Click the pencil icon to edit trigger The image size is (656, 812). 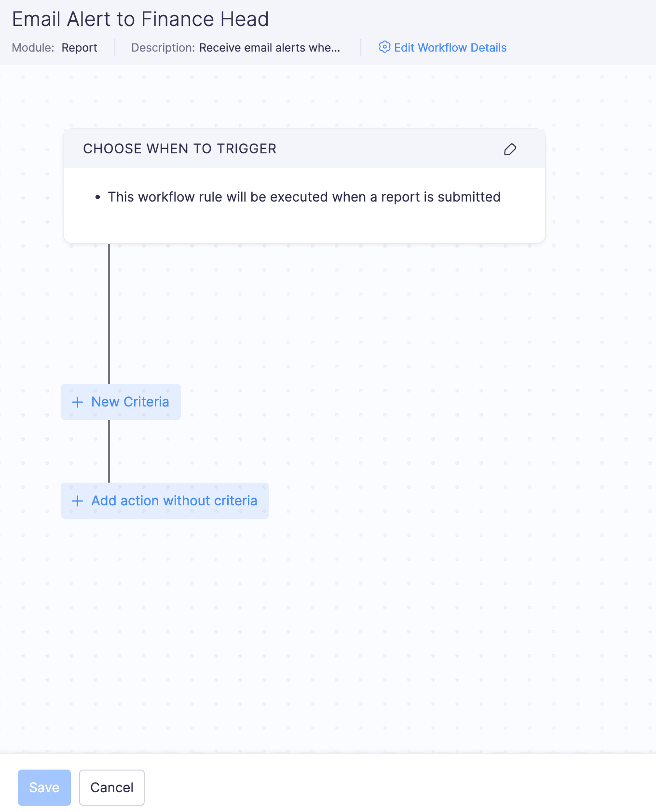tap(510, 149)
